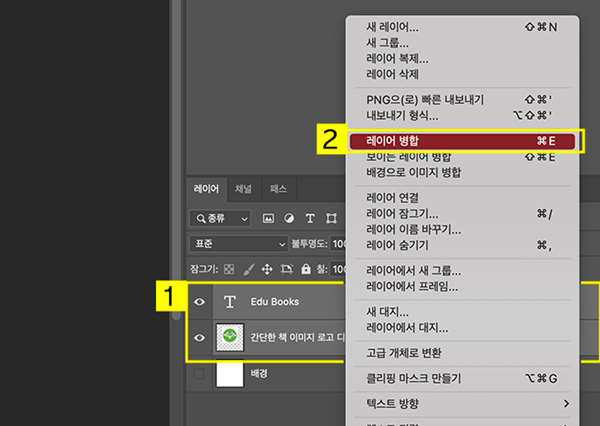
Task: Choose 레이어에서 프레임... entry
Action: (x=462, y=287)
